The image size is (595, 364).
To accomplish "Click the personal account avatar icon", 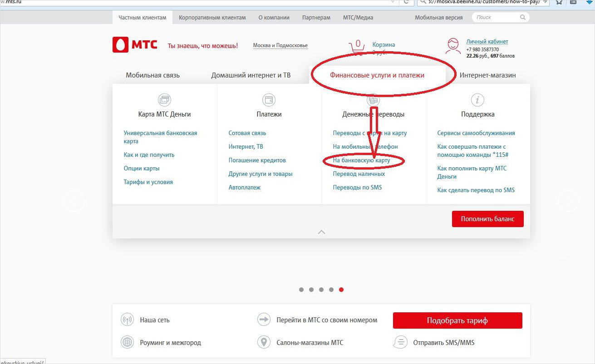I will [x=452, y=46].
